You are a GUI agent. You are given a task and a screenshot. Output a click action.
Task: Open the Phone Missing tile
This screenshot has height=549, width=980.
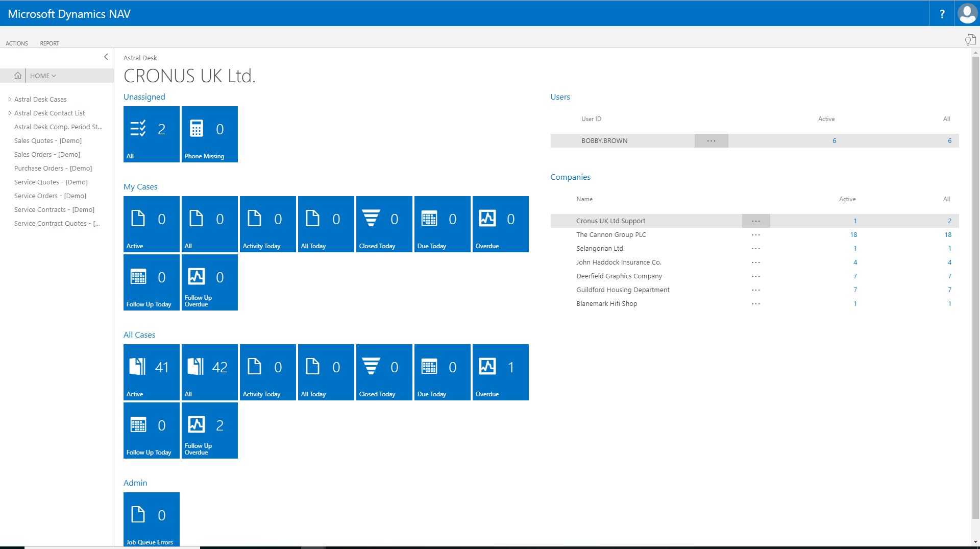click(x=210, y=134)
